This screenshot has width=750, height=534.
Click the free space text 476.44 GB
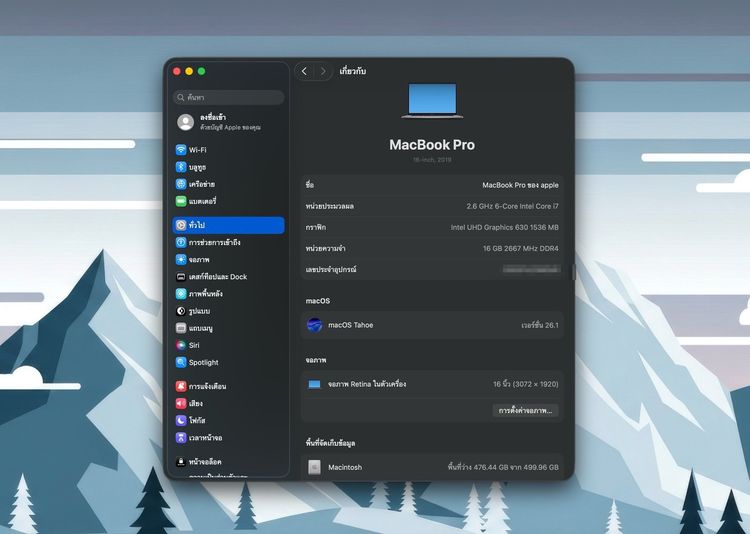503,467
